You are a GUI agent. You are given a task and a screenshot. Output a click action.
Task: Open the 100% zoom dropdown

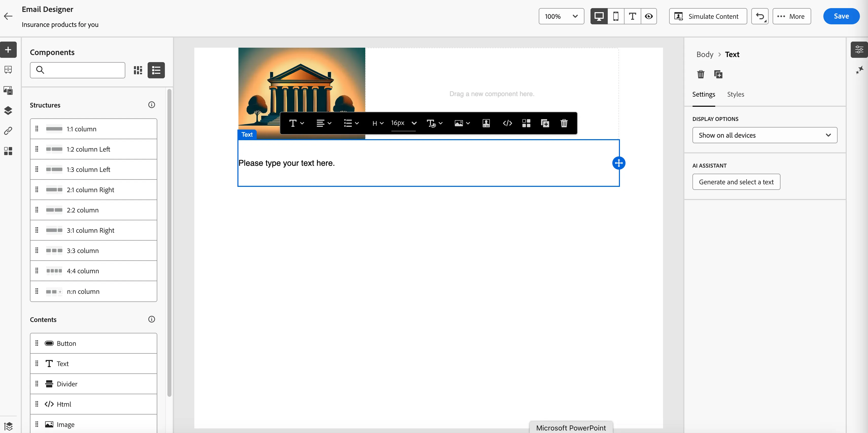561,16
